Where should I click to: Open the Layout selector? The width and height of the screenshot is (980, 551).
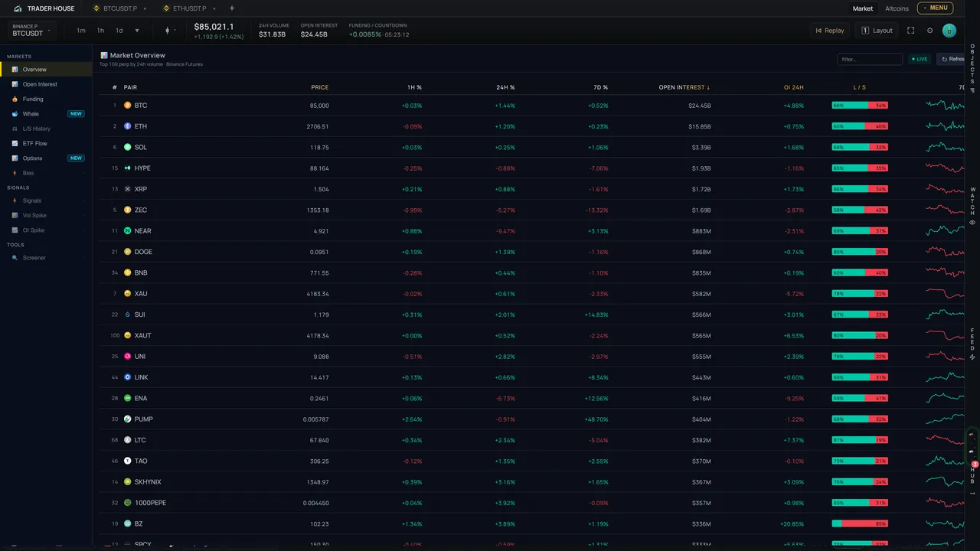[877, 31]
